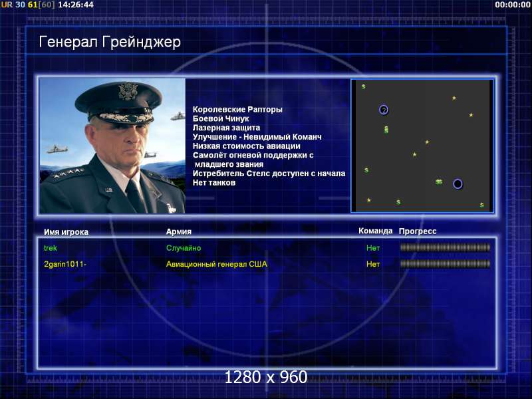Select the 'Королевские Рапторы' feature line
The width and height of the screenshot is (532, 399).
point(237,110)
